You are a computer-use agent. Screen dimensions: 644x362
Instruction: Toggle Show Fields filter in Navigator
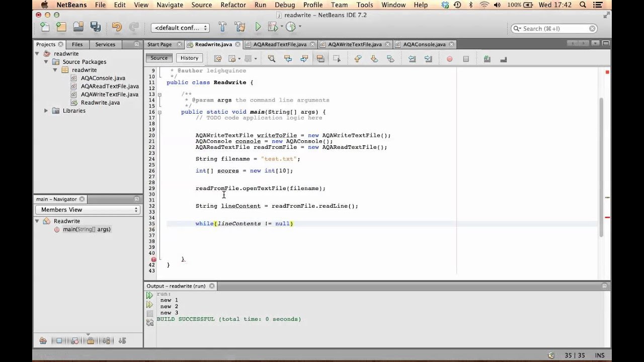59,340
